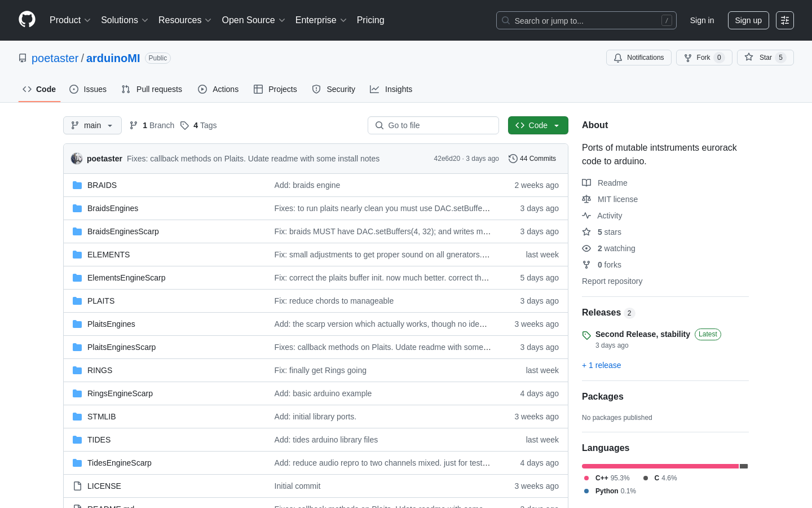Click the tag icon next to 4 Tags

click(184, 125)
